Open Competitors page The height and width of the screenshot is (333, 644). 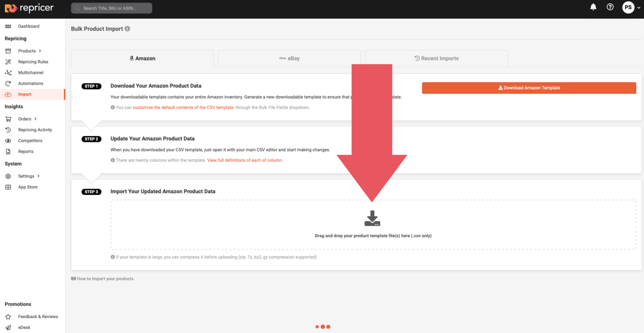[x=30, y=141]
